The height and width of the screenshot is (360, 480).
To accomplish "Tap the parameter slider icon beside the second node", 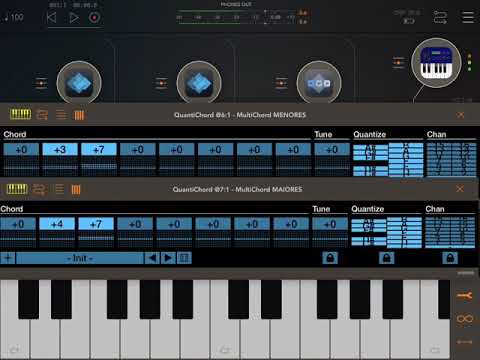I will click(x=161, y=83).
